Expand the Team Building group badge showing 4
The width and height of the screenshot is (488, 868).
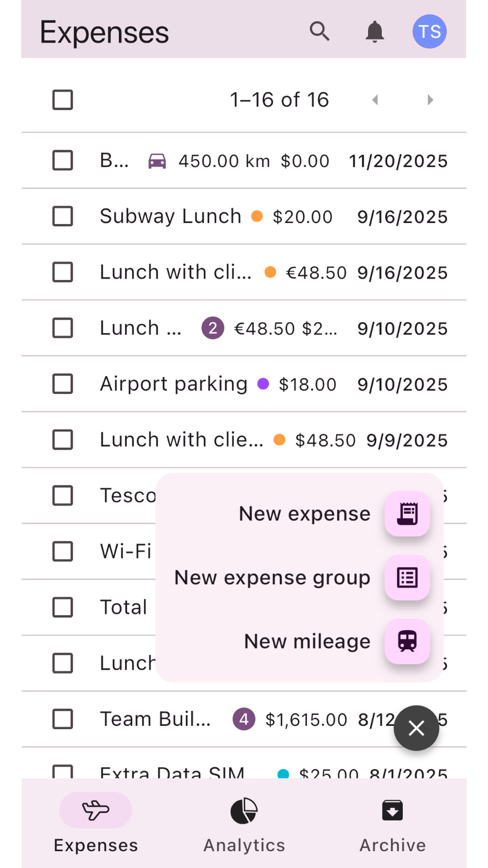click(244, 719)
